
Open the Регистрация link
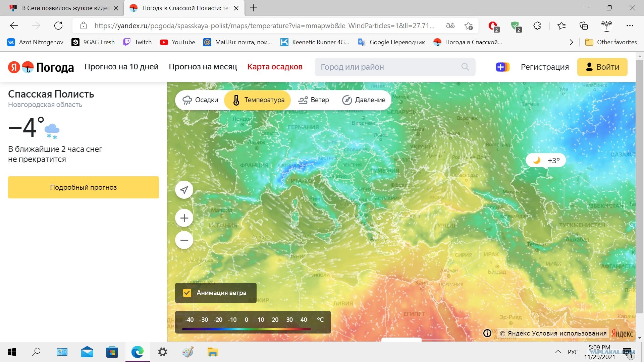545,67
